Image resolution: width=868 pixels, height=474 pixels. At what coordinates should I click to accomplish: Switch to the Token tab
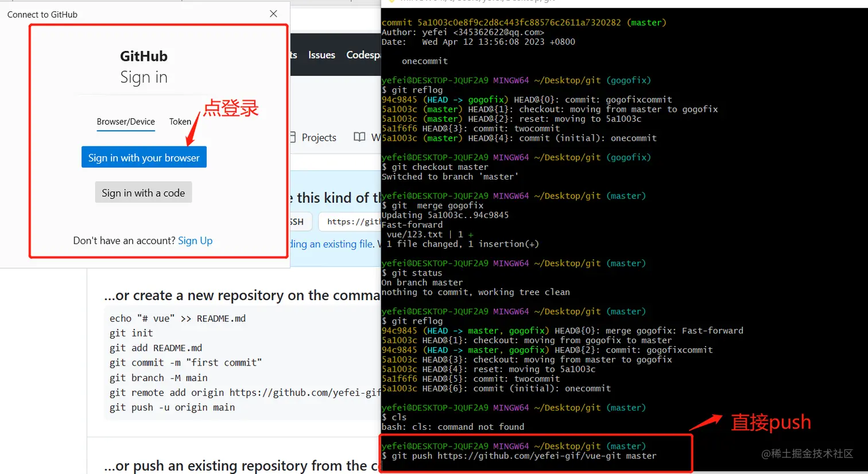coord(180,122)
